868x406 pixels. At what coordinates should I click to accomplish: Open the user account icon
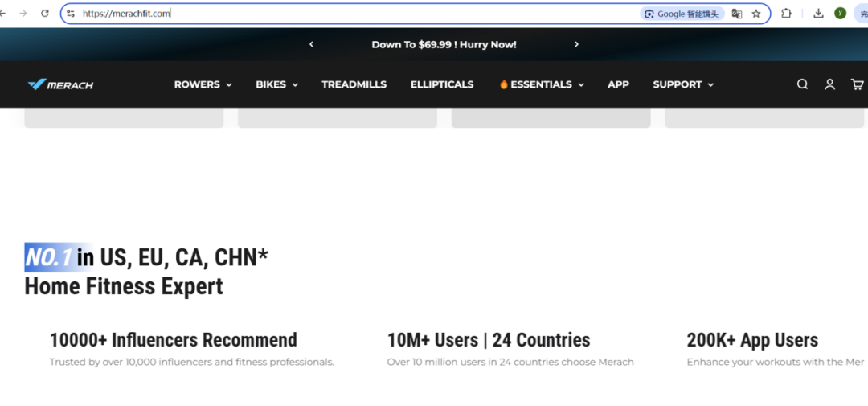pos(829,84)
